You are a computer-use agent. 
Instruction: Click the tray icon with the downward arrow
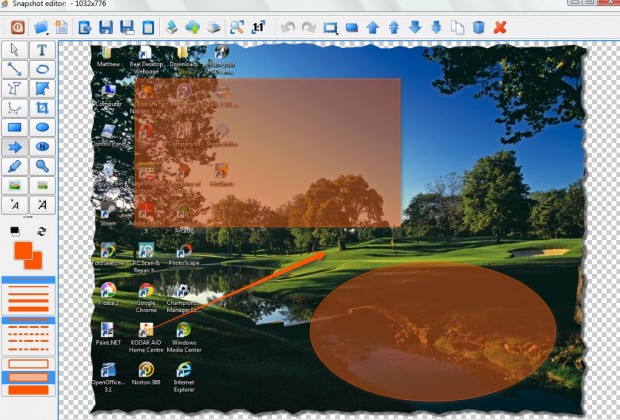[x=171, y=27]
